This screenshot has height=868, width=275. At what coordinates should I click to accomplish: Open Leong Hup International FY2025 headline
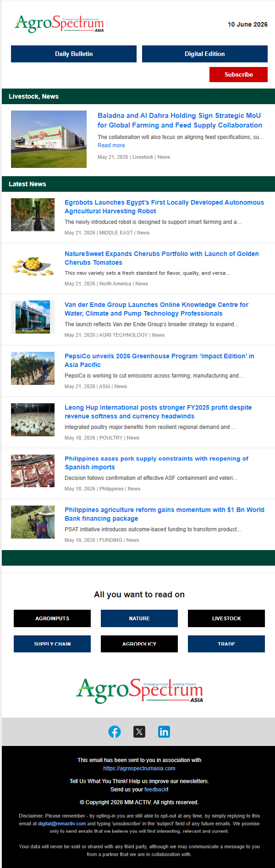158,412
